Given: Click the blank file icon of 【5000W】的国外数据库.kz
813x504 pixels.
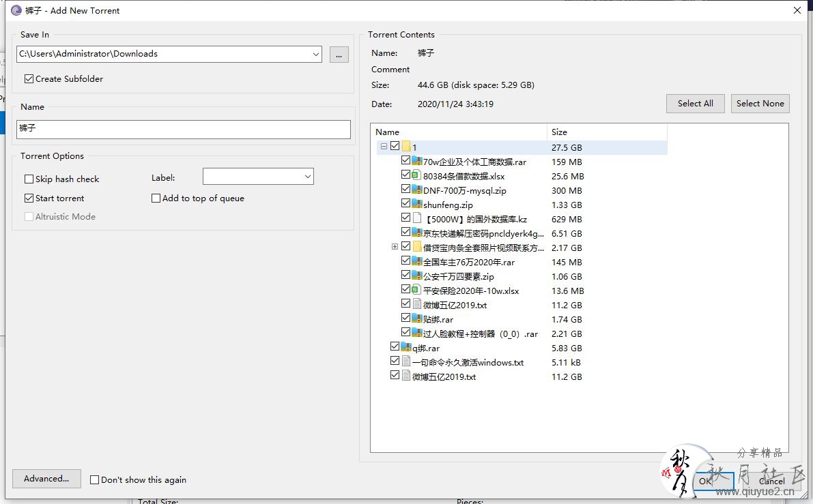Looking at the screenshot, I should pyautogui.click(x=417, y=219).
